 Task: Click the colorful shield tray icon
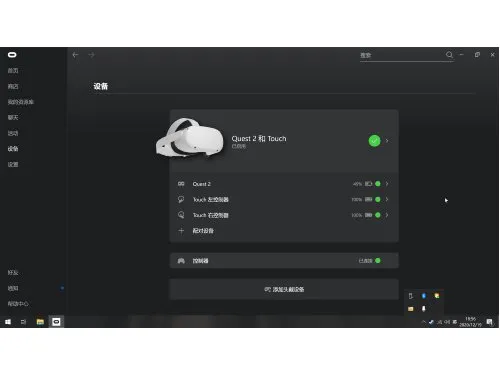437,296
